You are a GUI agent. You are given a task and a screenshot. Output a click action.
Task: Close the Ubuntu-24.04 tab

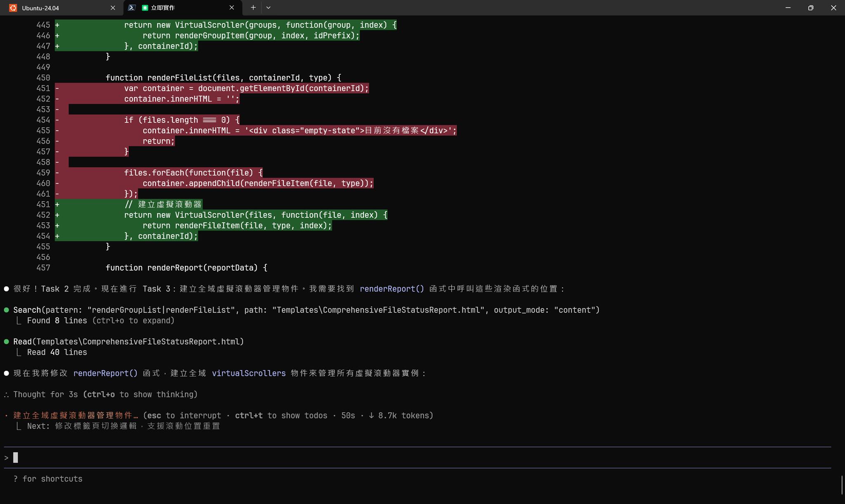[x=113, y=8]
